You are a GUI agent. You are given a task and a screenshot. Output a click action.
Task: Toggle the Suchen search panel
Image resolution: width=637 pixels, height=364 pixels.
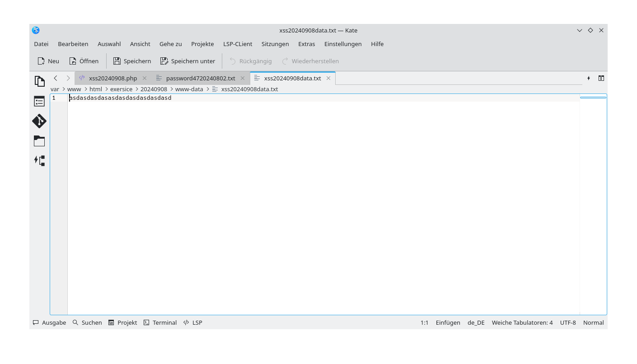click(x=87, y=322)
